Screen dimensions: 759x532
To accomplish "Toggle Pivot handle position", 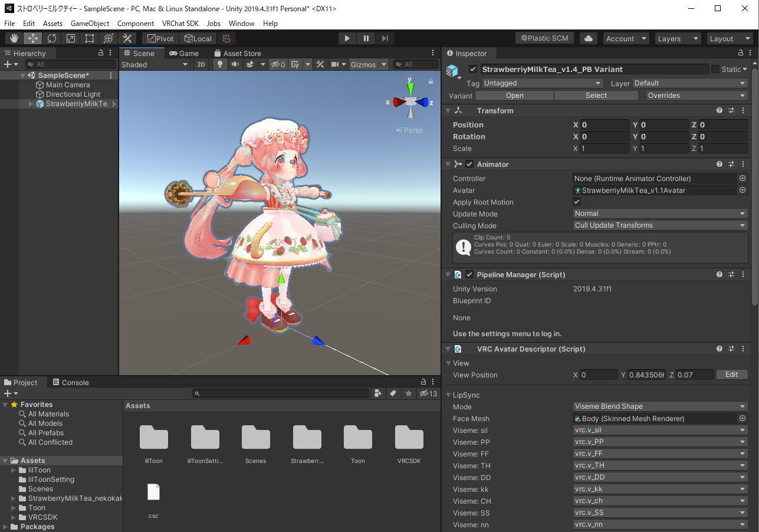I will (x=160, y=38).
